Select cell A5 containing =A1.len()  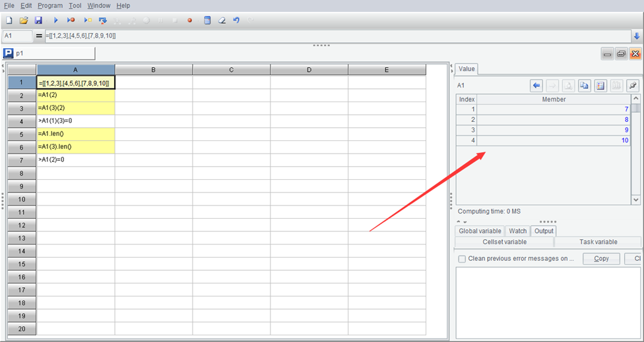tap(75, 134)
